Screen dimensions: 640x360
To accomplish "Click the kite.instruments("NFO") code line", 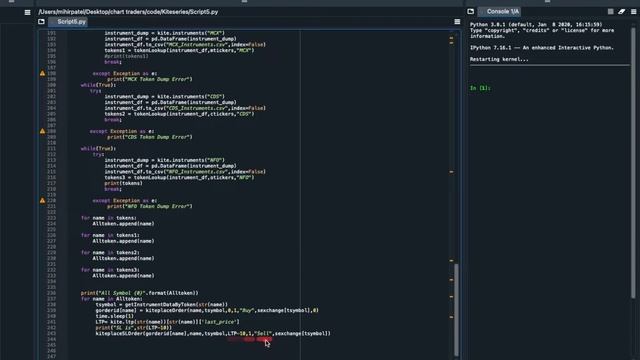I will [164, 160].
